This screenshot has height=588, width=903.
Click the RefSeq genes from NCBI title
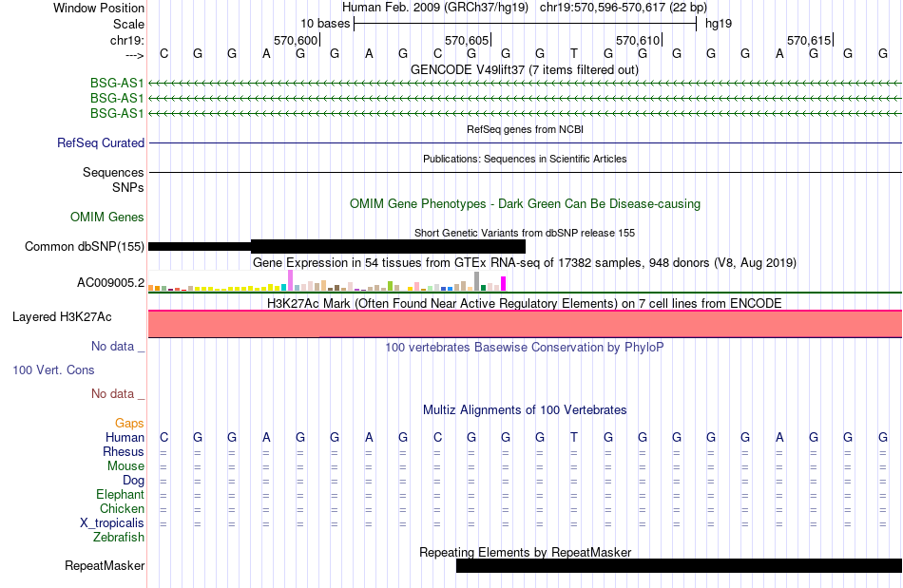[x=525, y=129]
